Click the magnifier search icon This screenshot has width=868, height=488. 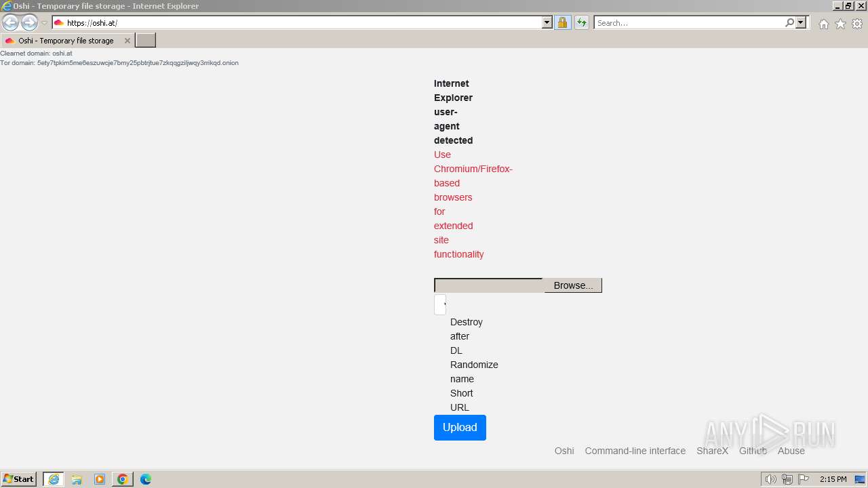point(789,23)
